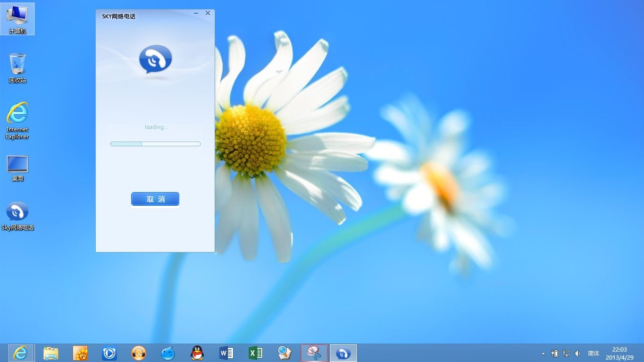Viewport: 644px width, 362px height.
Task: Expand hidden system tray icons arrow
Action: pyautogui.click(x=543, y=354)
